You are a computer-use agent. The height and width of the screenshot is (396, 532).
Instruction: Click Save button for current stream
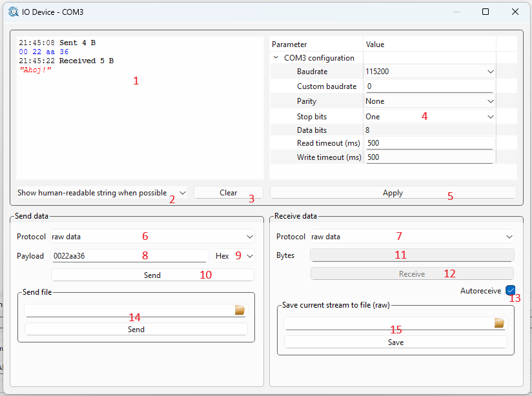395,342
